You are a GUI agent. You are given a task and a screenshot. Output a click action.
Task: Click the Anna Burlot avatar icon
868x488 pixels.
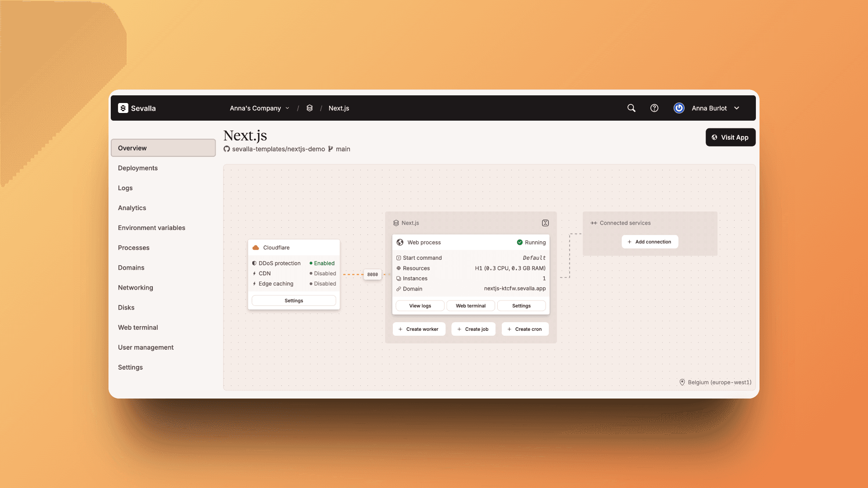(679, 108)
